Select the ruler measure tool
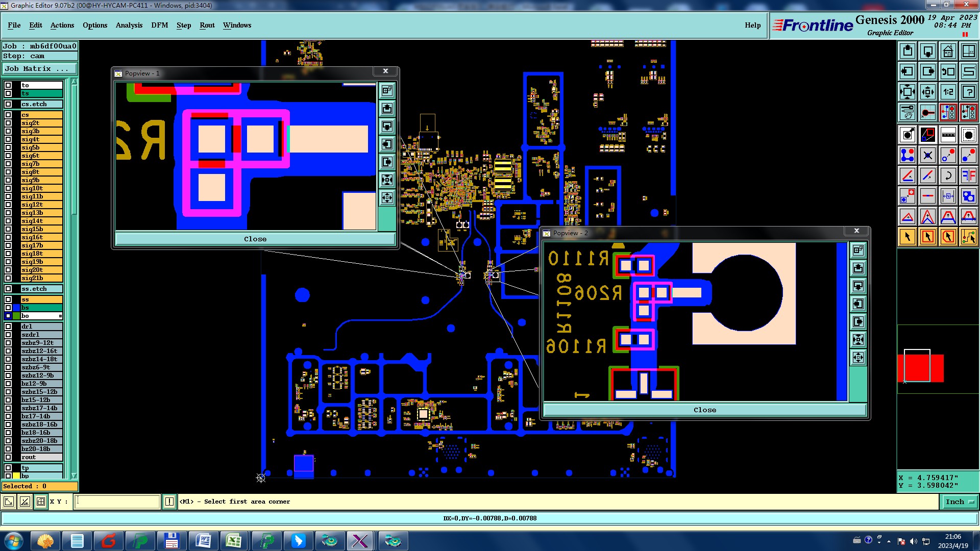Viewport: 980px width, 551px height. pos(948,135)
